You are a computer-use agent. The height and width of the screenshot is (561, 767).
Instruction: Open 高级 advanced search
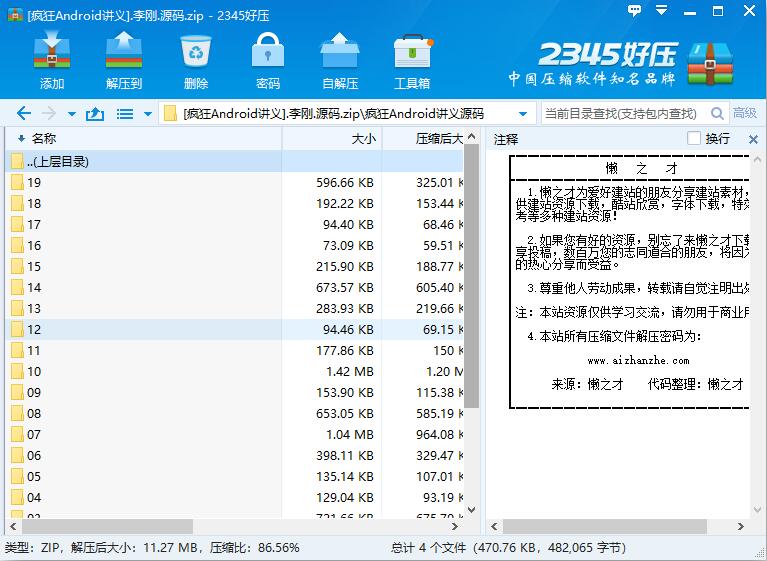[744, 113]
